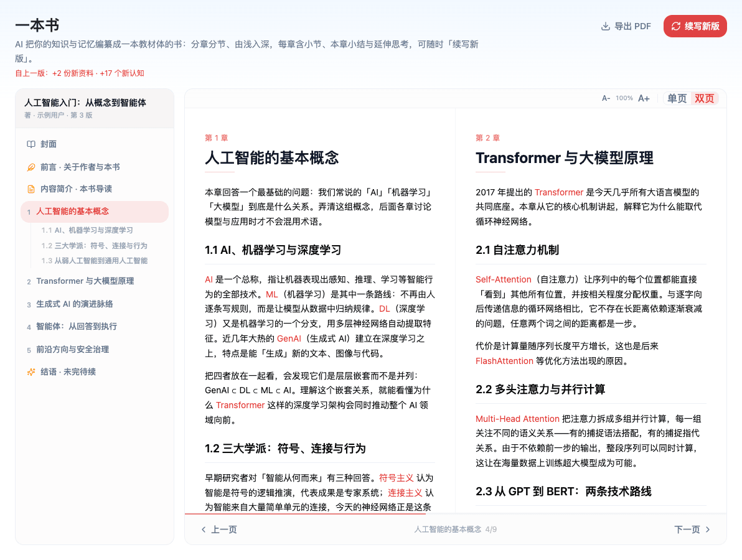This screenshot has width=742, height=560.
Task: Increase font size with A+ button
Action: (x=644, y=98)
